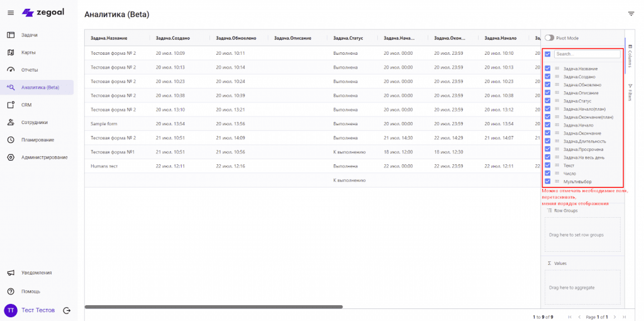Open the Columns side tab
The image size is (644, 321).
click(x=630, y=55)
